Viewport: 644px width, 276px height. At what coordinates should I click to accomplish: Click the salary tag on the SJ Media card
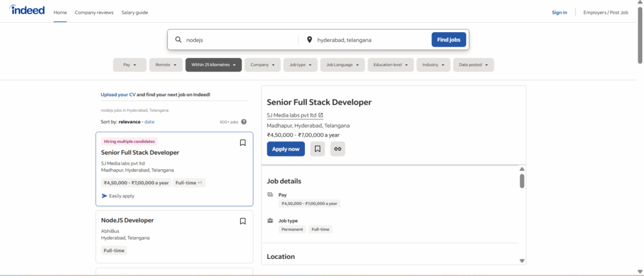click(136, 183)
